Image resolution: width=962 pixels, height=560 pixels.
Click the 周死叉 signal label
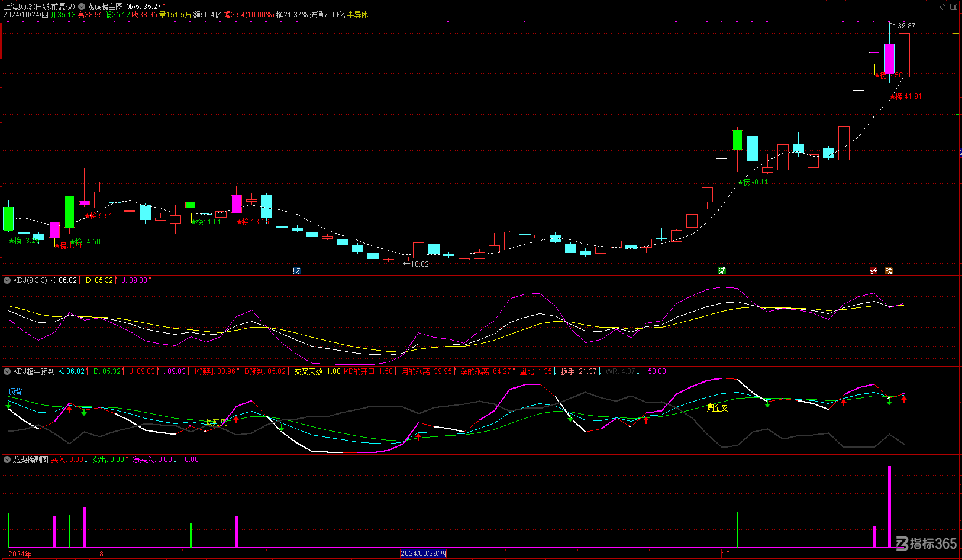[216, 423]
